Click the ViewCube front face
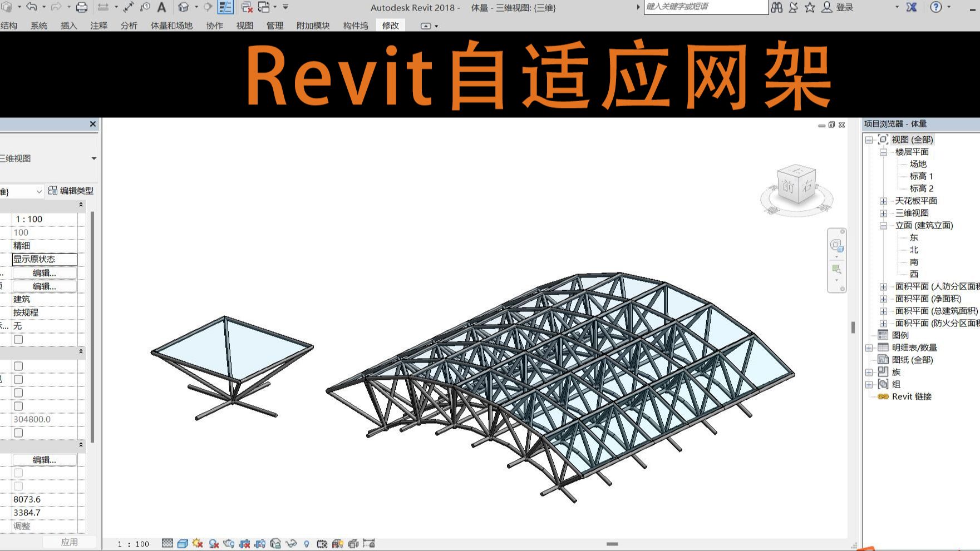 [788, 186]
